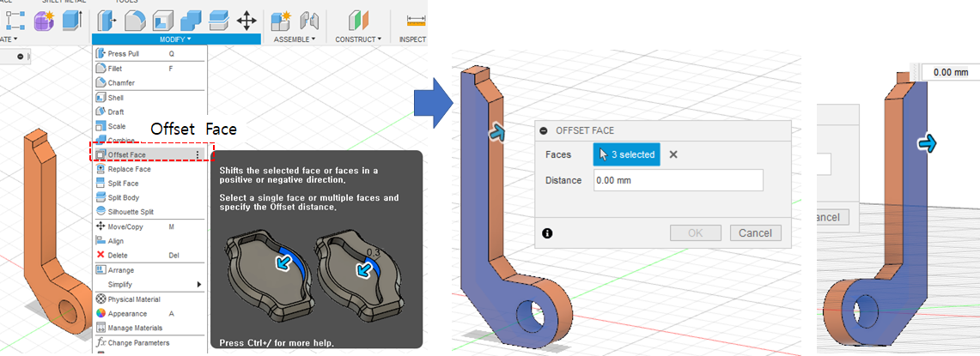This screenshot has width=980, height=356.
Task: Click the 0.00 mm floating value box on right model
Action: point(950,72)
